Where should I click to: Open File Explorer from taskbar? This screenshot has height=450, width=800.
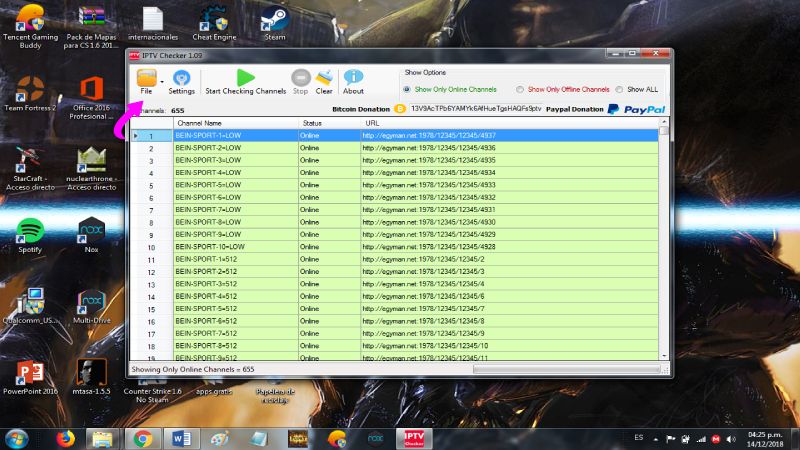102,439
